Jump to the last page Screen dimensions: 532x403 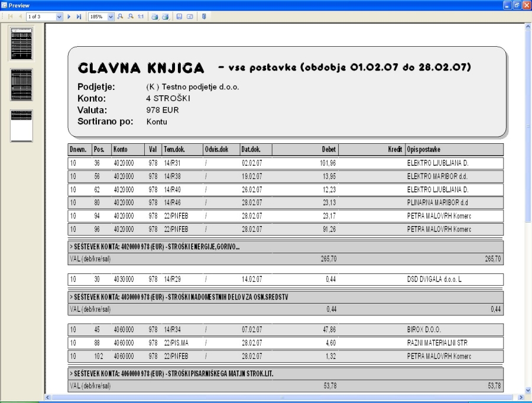click(79, 17)
